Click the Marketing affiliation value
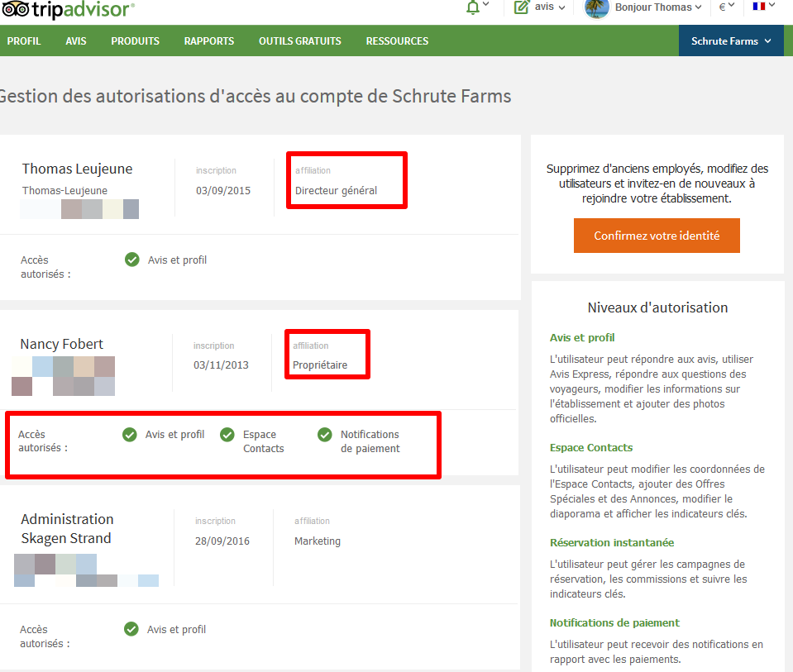 tap(317, 541)
